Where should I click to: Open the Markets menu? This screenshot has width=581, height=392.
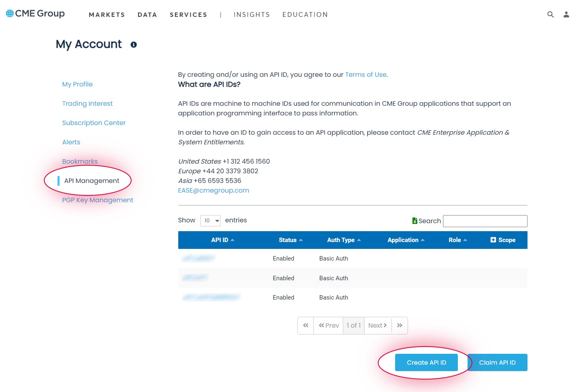click(107, 15)
